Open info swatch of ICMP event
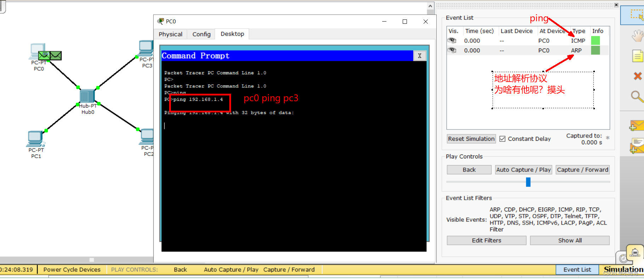The image size is (644, 279). 596,41
